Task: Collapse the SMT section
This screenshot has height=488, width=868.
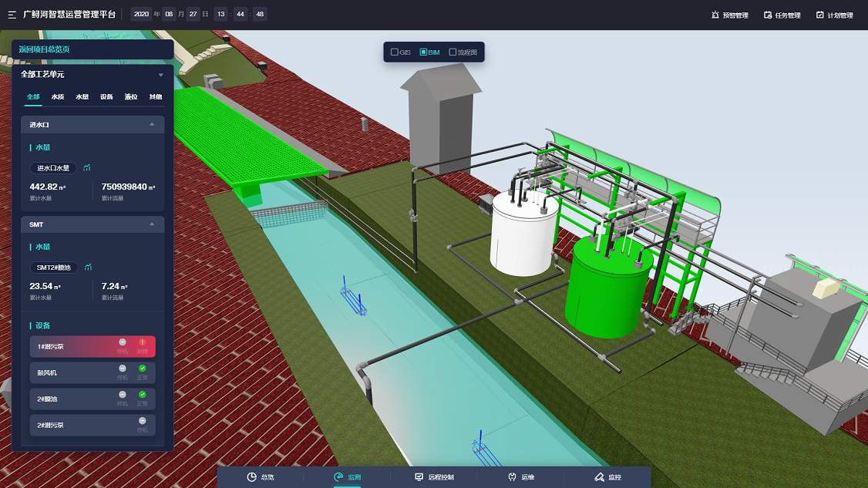Action: pos(152,224)
